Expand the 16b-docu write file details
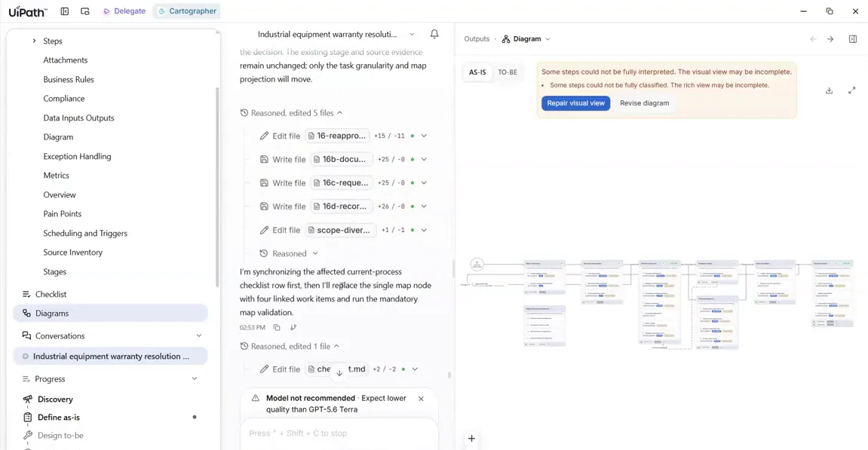This screenshot has height=450, width=868. point(424,159)
